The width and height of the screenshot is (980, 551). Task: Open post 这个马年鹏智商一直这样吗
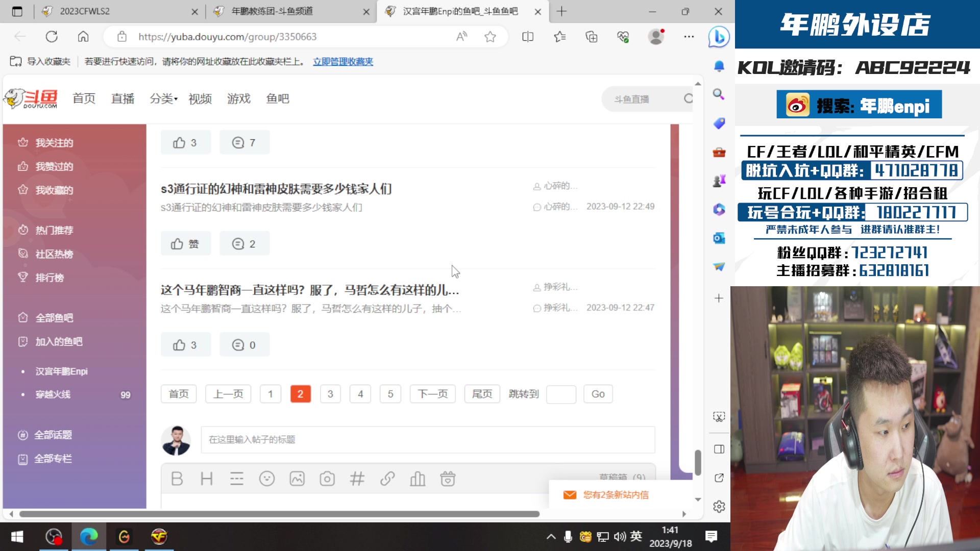coord(310,290)
